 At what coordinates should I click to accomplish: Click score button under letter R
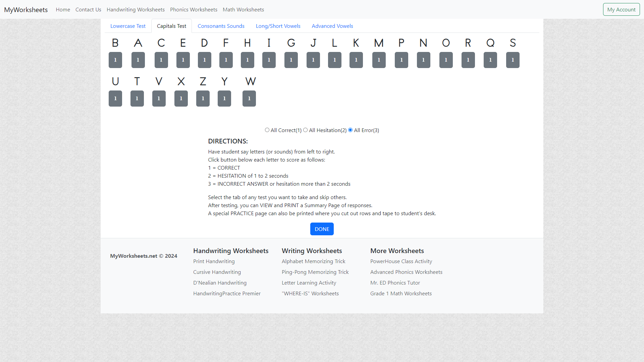468,60
